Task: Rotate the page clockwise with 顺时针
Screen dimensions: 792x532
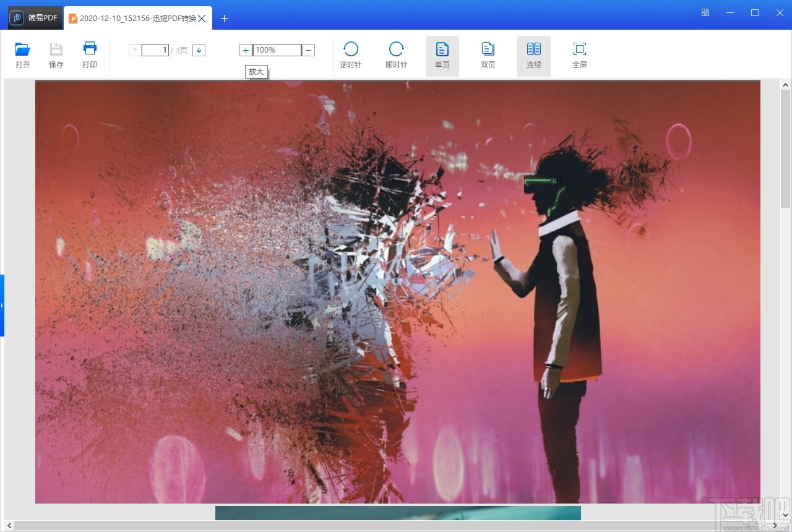Action: coord(396,56)
